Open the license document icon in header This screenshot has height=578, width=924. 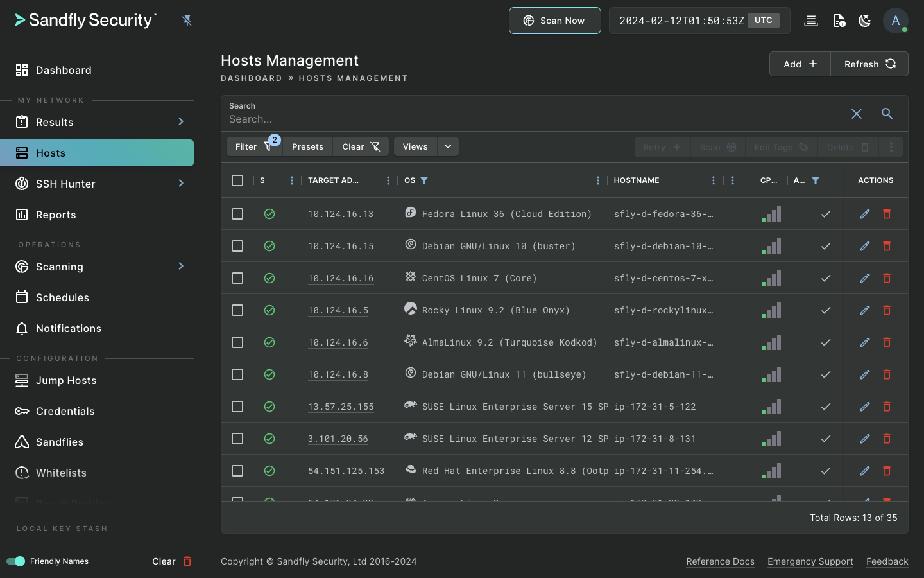coord(839,21)
